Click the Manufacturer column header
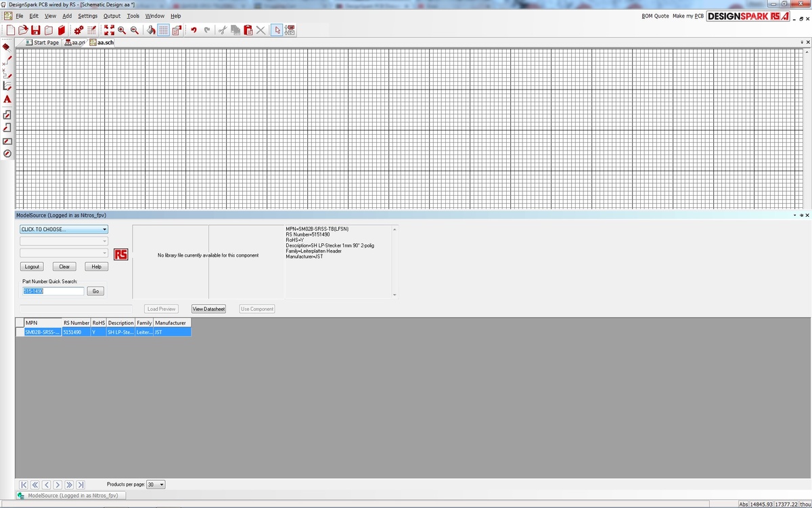 pos(172,323)
